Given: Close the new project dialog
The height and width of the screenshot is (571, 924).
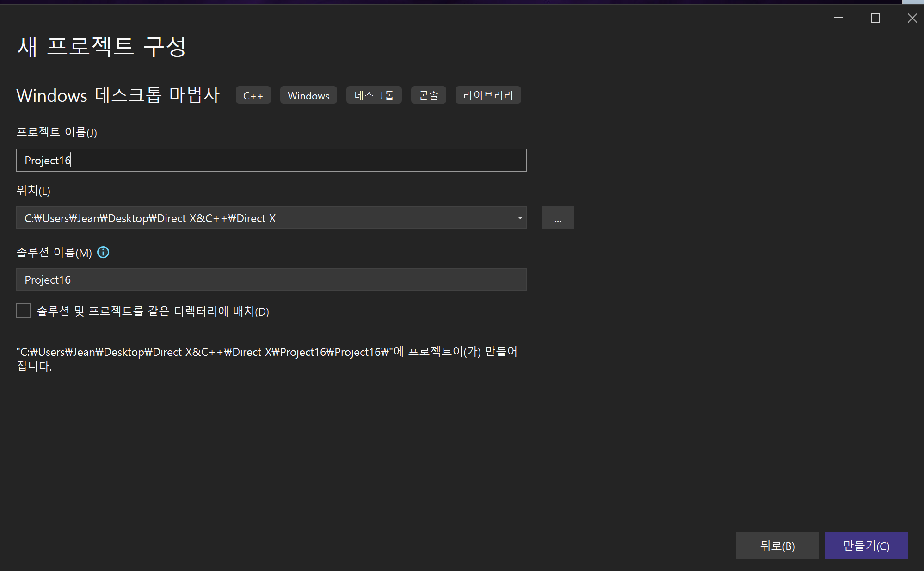Looking at the screenshot, I should point(912,18).
